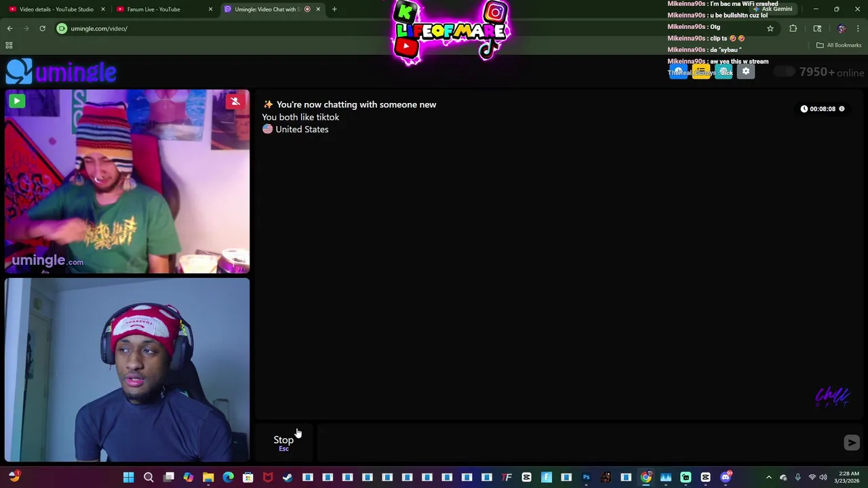Open the Chrome profile avatar
The height and width of the screenshot is (488, 868).
point(842,28)
